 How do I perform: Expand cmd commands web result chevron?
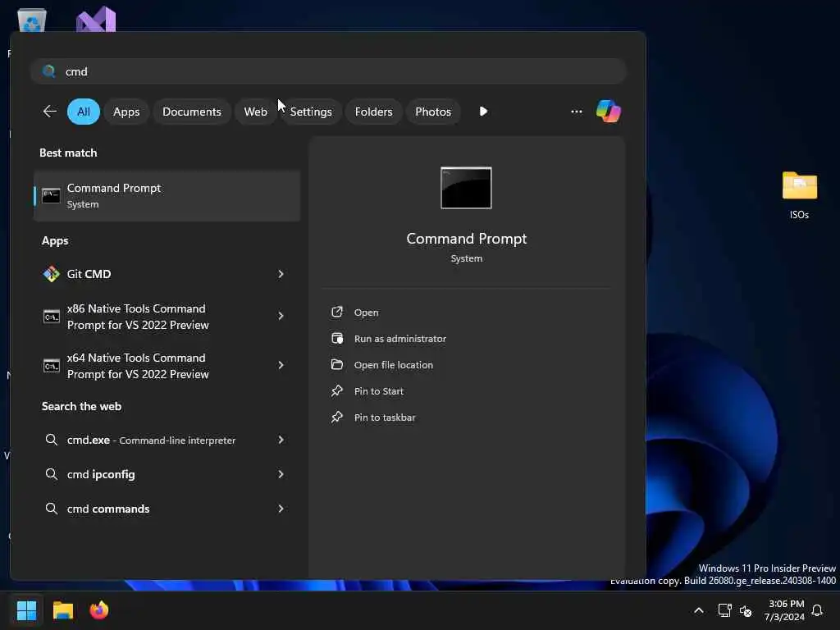pyautogui.click(x=281, y=509)
